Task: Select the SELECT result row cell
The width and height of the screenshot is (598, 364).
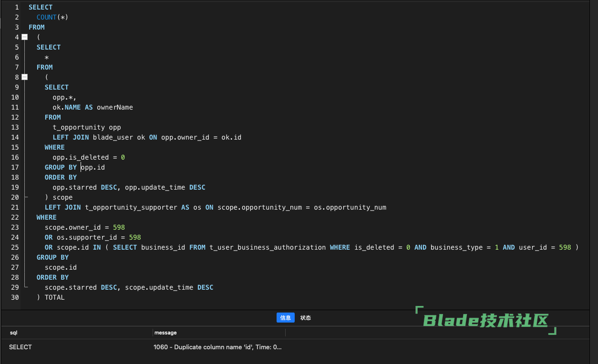Action: pyautogui.click(x=21, y=347)
